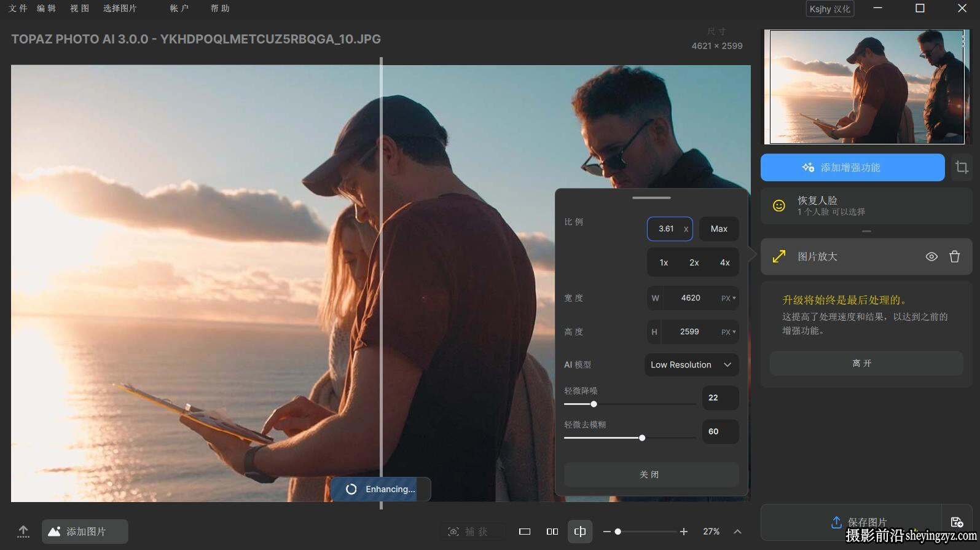Click the clear x in scale field
Image resolution: width=980 pixels, height=550 pixels.
(686, 229)
